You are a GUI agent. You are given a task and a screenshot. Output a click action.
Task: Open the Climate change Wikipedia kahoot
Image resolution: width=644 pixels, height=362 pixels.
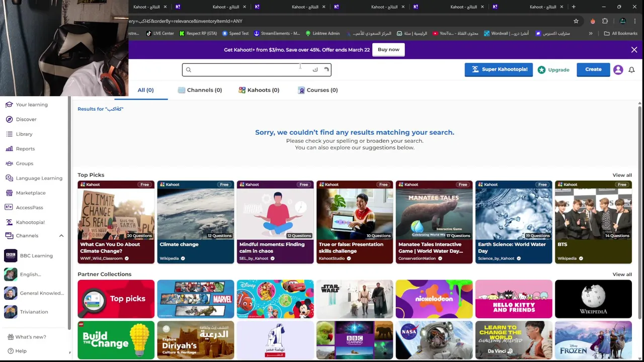[x=195, y=222]
